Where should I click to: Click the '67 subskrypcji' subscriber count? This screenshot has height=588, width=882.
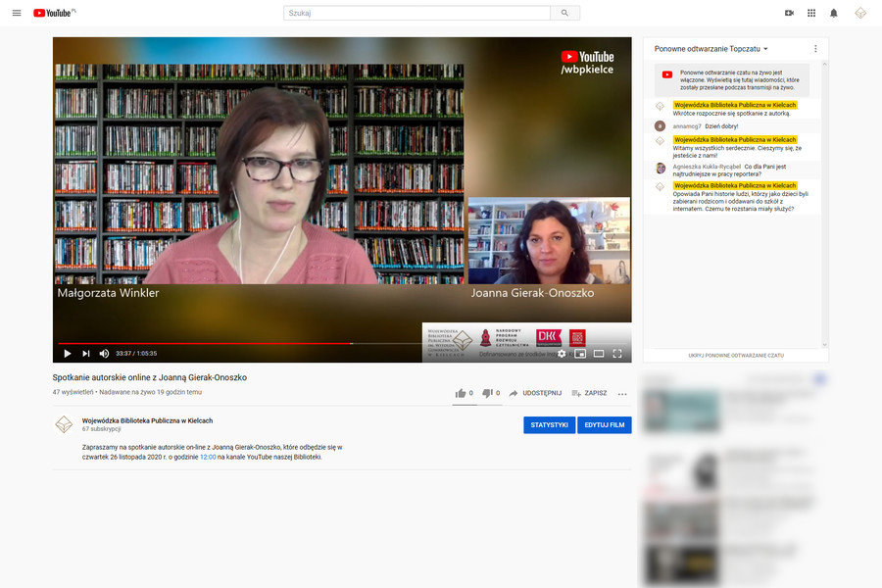pos(101,429)
